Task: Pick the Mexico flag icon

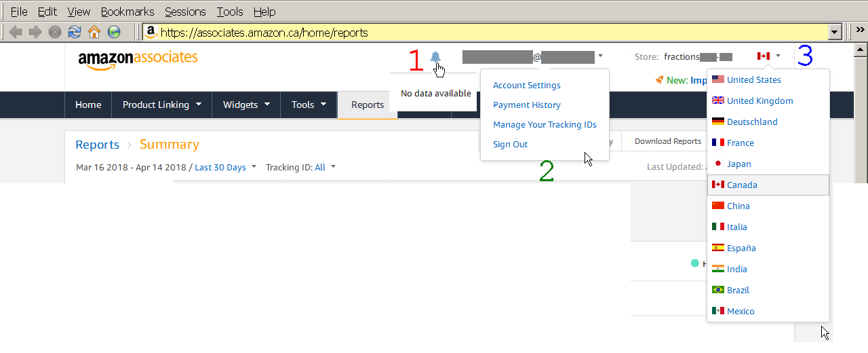Action: (718, 311)
